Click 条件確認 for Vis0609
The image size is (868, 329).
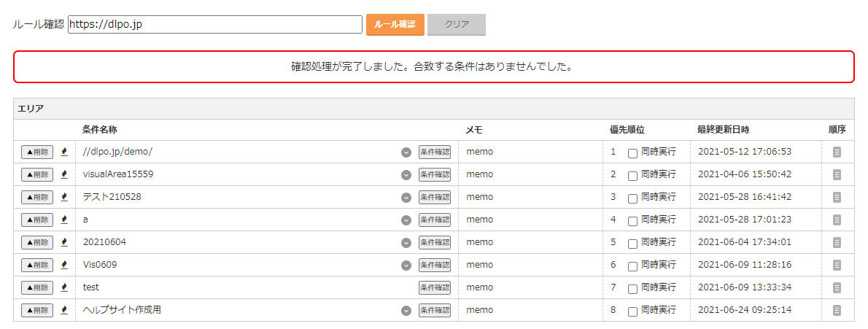pyautogui.click(x=435, y=266)
